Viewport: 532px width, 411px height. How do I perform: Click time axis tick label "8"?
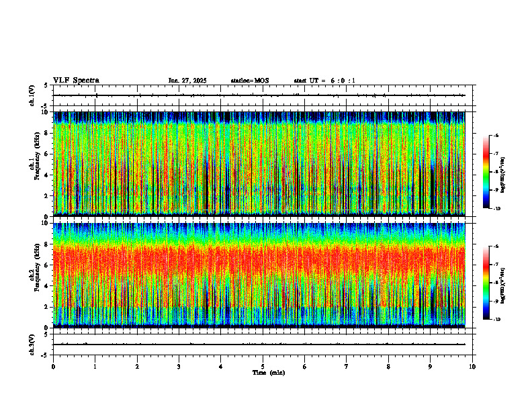(x=388, y=367)
